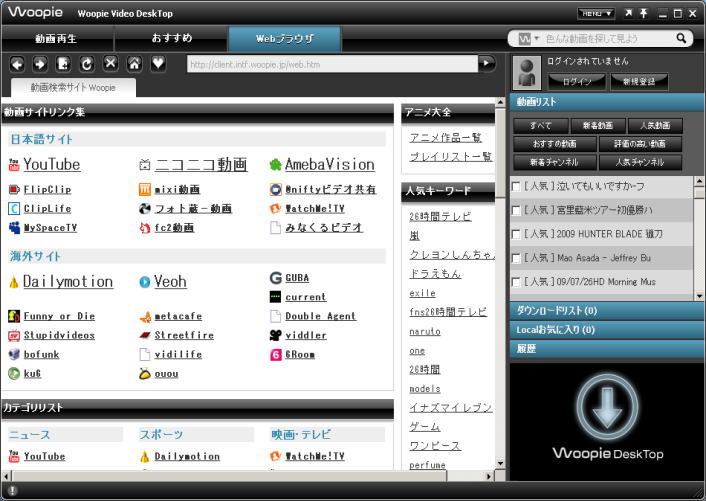Screen dimensions: 706x501
Task: Show 人気チャンネル list
Action: point(640,162)
